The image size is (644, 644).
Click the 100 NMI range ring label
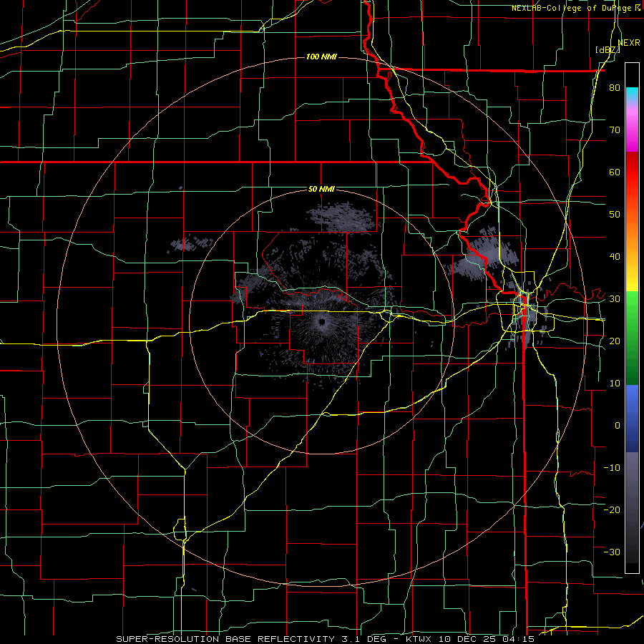(x=321, y=57)
